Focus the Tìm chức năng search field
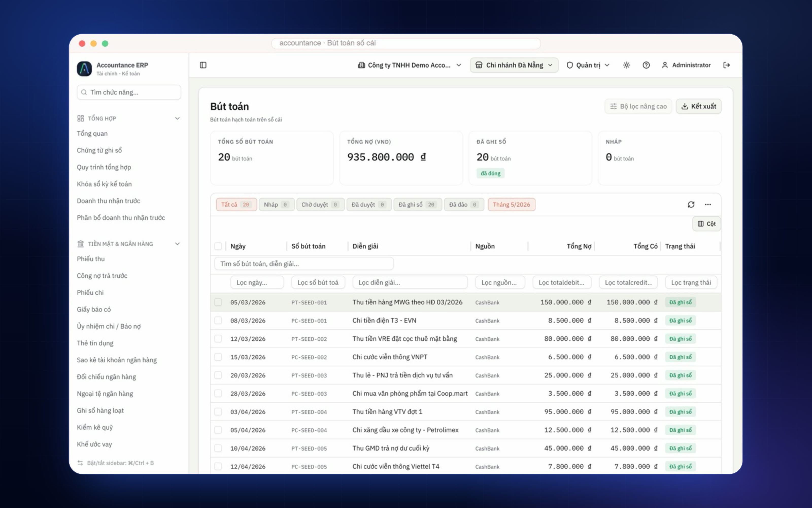Screen dimensions: 812x508 [129, 92]
